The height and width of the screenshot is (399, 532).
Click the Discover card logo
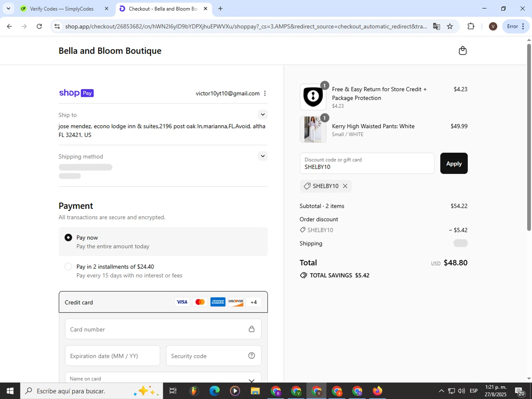[236, 302]
